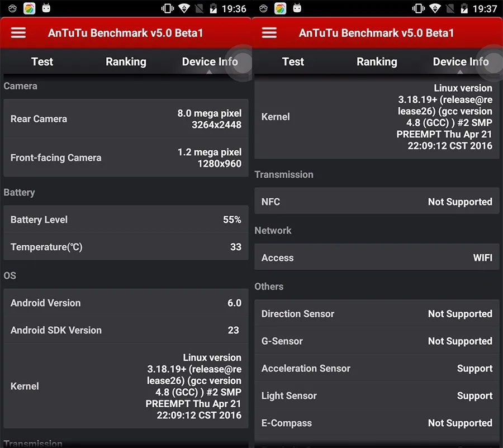This screenshot has width=503, height=448.
Task: Select the Acceleration Sensor row
Action: [377, 368]
